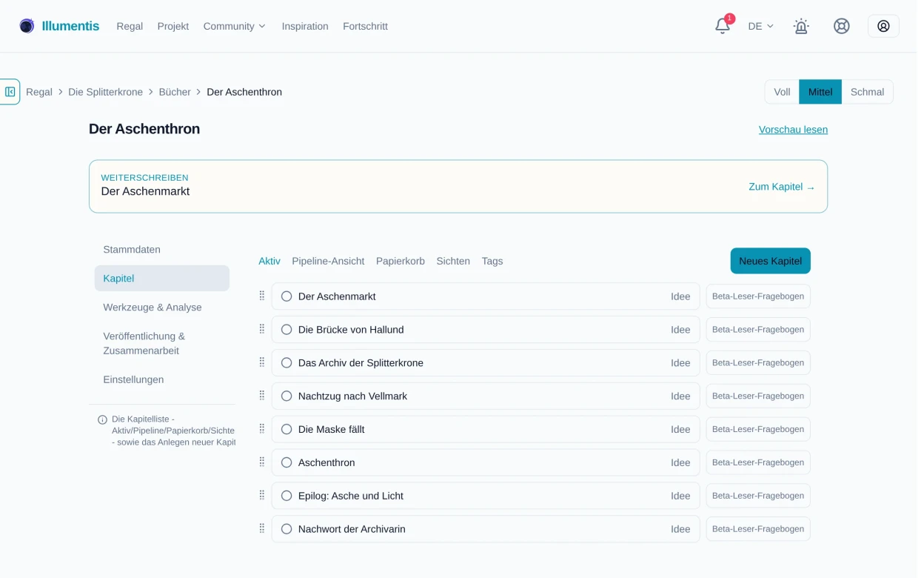
Task: Open Einstellungen in the side menu
Action: 162,379
